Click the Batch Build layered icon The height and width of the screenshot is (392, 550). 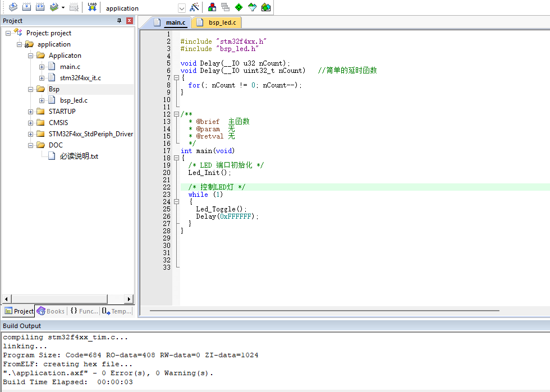coord(54,7)
